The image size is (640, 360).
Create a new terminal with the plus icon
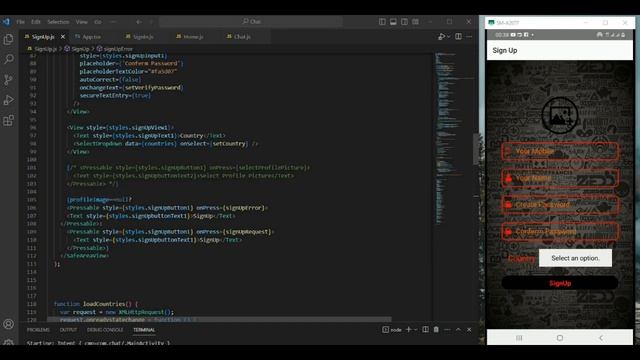tap(409, 330)
